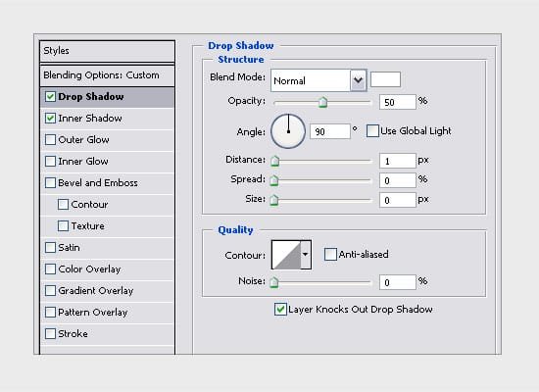Toggle the Use Global Light checkbox
The image size is (539, 392).
coord(372,131)
